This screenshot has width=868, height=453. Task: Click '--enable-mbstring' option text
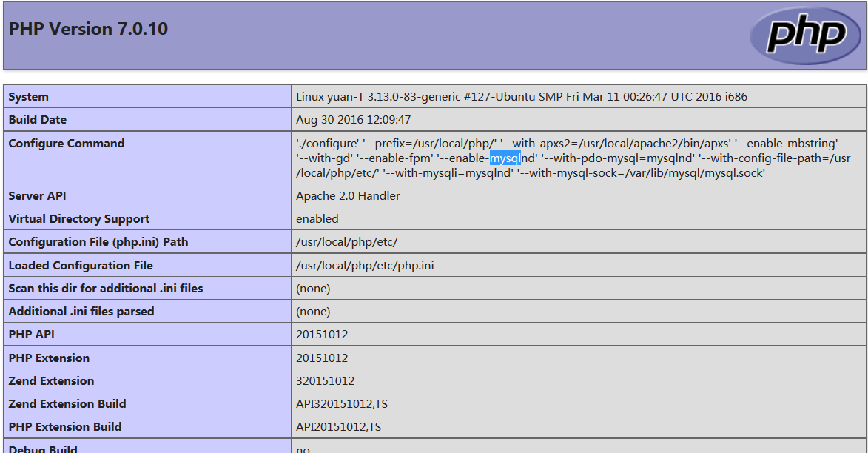pos(786,144)
